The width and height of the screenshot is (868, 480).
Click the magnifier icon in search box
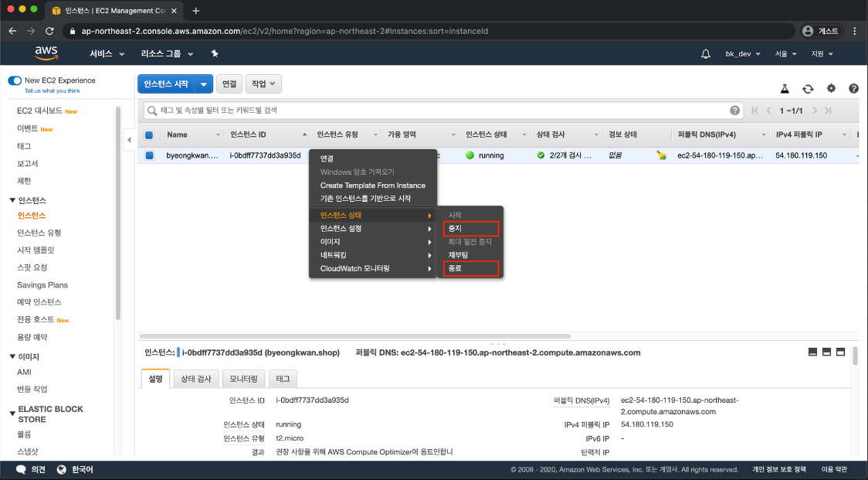point(152,111)
